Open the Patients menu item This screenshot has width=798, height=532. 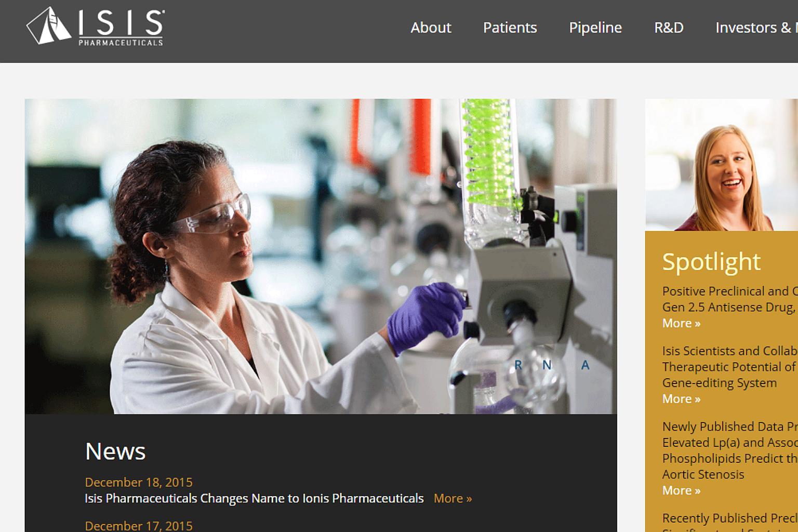click(510, 28)
